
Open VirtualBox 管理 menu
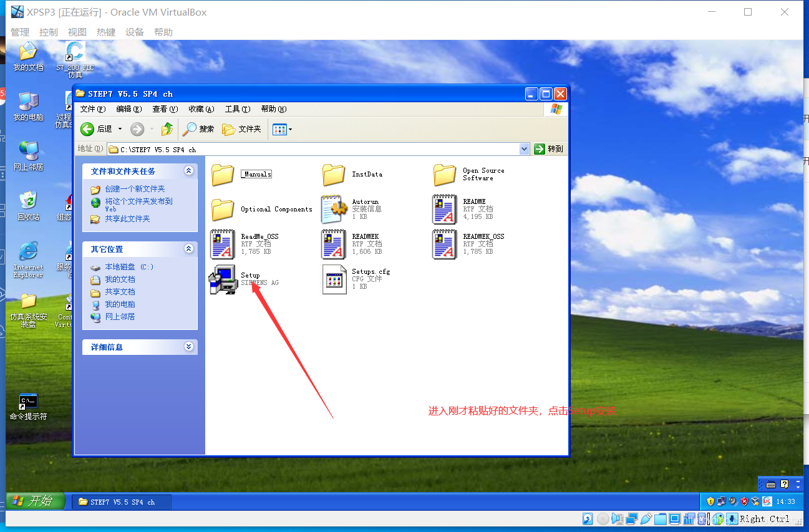coord(20,32)
